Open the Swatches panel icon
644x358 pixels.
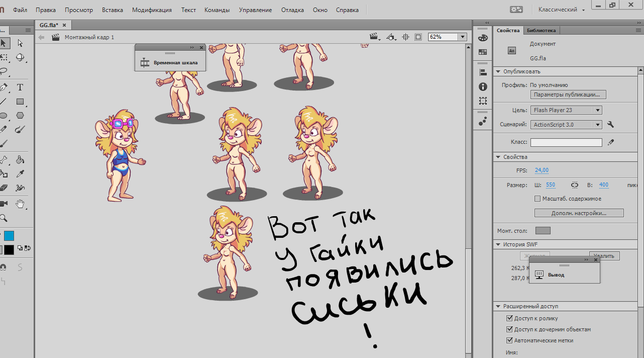tap(483, 52)
